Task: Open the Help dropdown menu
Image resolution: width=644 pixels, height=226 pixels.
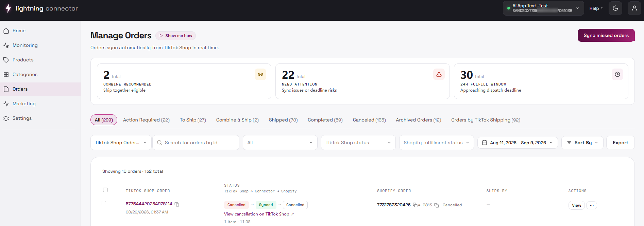Action: tap(596, 8)
